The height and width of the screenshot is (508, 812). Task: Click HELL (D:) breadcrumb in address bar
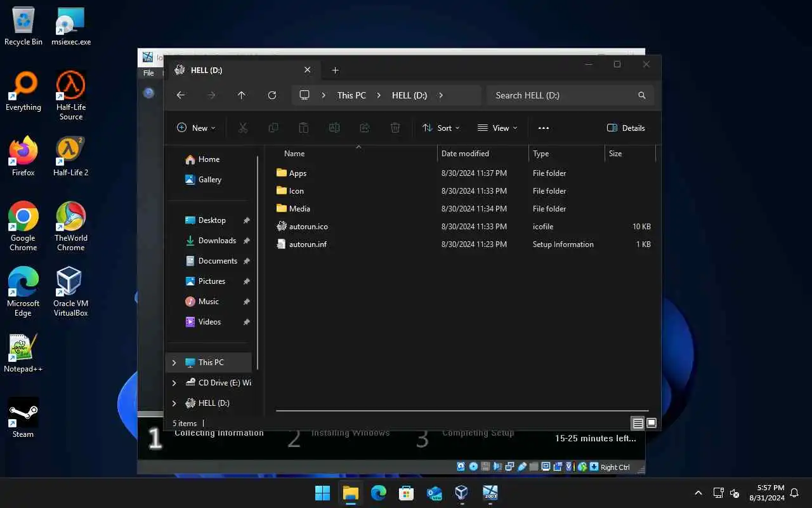pyautogui.click(x=409, y=95)
